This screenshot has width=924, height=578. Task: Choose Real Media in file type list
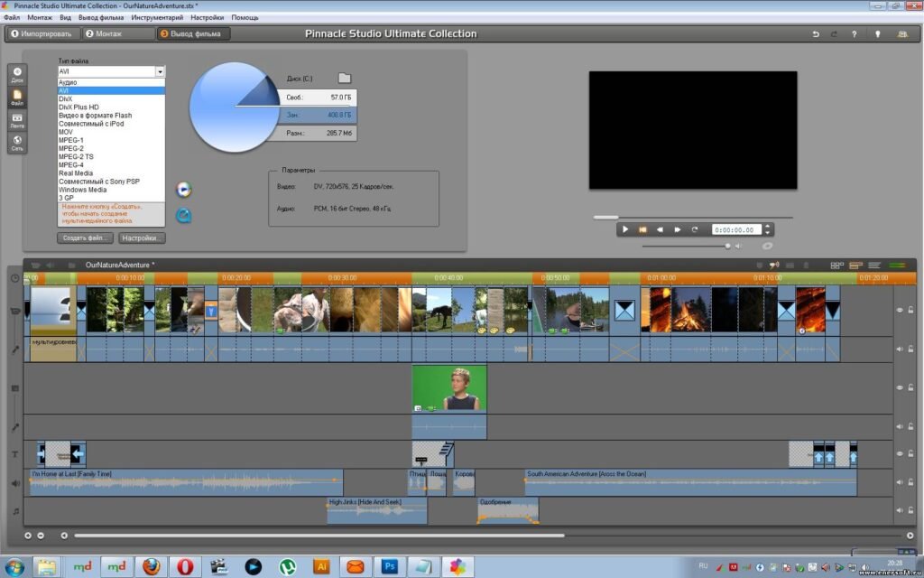click(x=111, y=173)
